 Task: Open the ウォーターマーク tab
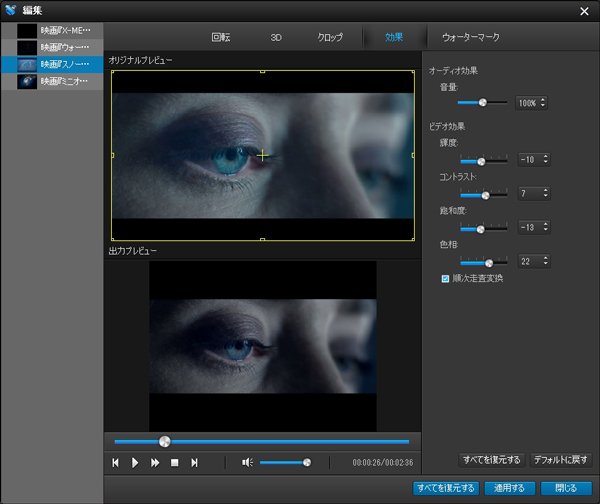pos(471,37)
